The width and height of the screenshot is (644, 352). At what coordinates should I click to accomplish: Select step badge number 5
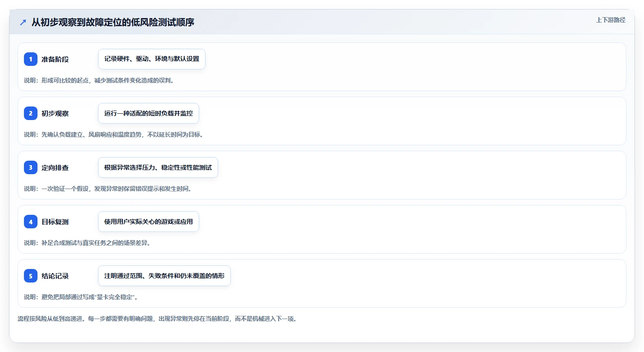31,276
